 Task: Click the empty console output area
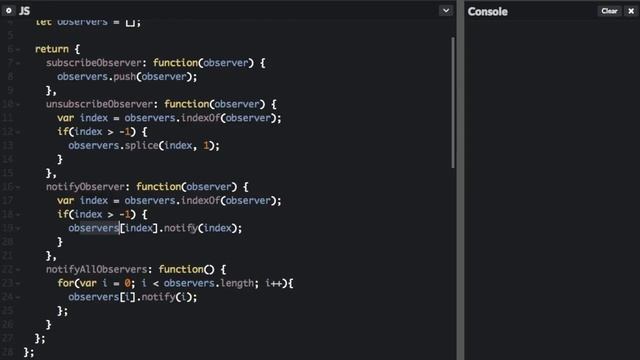[552, 190]
